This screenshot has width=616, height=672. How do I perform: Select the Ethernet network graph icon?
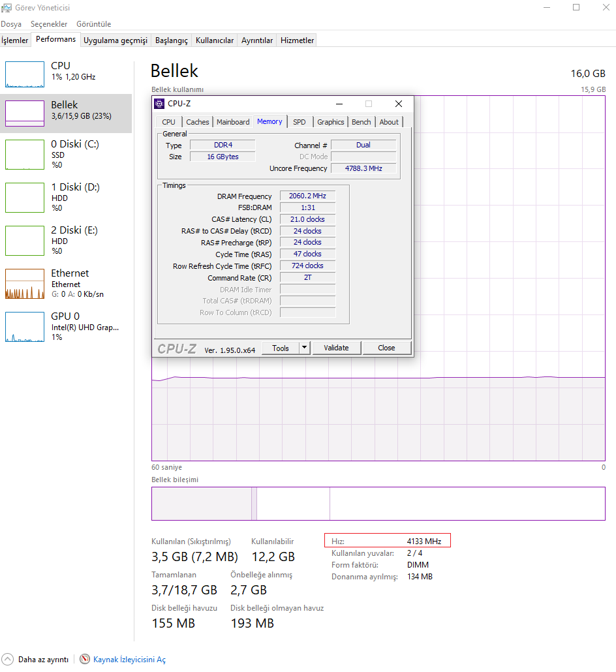tap(24, 284)
